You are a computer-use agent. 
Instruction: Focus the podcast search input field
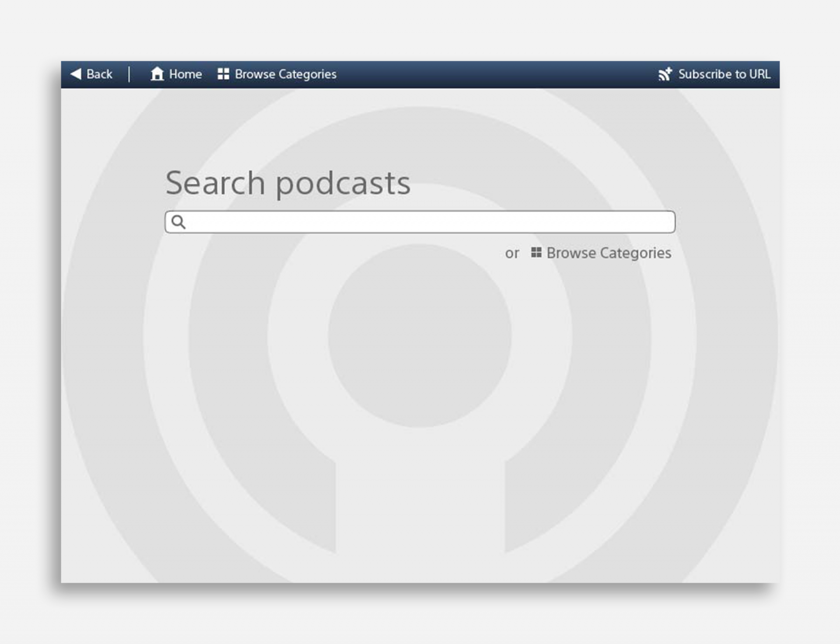pos(420,222)
